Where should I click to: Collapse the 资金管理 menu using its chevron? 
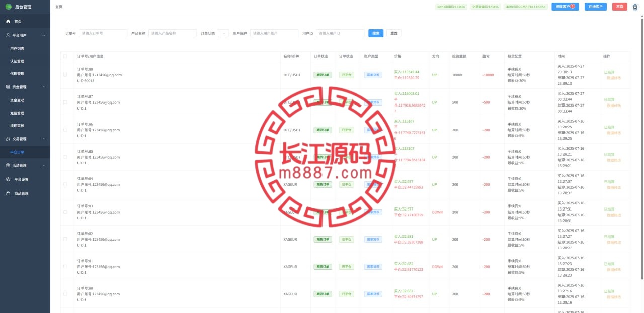tap(44, 87)
